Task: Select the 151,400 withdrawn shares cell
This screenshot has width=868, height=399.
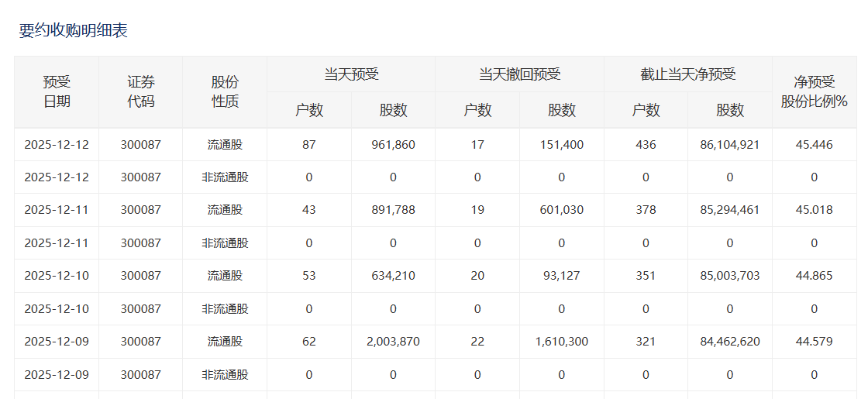Action: click(x=561, y=145)
